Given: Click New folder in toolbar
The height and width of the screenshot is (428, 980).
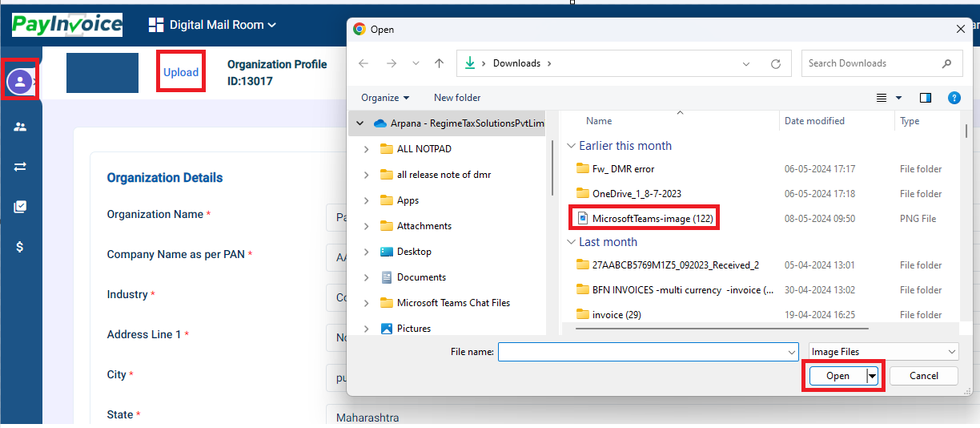Looking at the screenshot, I should click(457, 98).
